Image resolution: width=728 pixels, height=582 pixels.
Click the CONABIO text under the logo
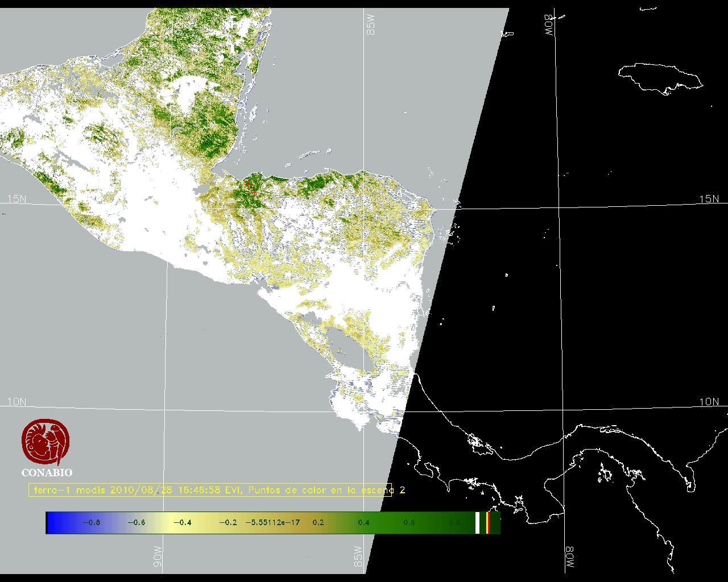pyautogui.click(x=47, y=472)
